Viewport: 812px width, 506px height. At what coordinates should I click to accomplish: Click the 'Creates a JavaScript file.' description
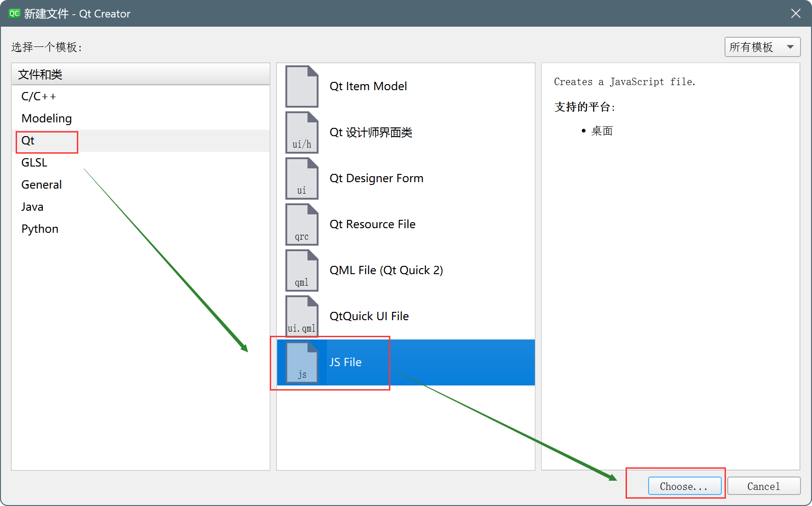coord(625,82)
